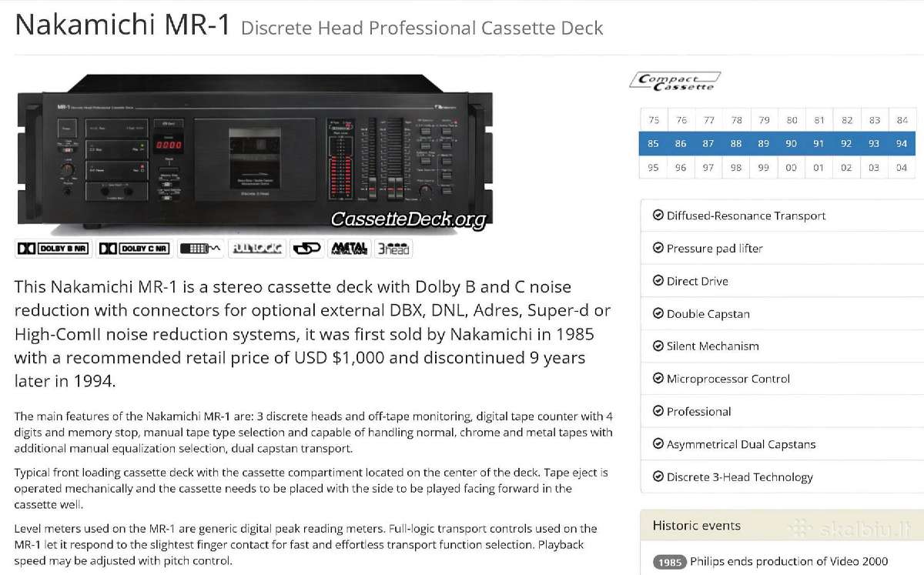Select year 75 in the timeline grid
The height and width of the screenshot is (575, 924).
point(654,120)
